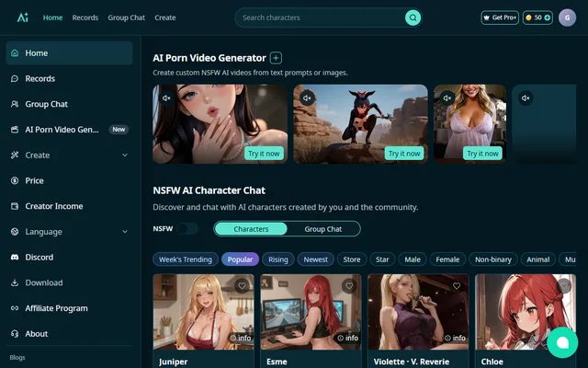The image size is (588, 368).
Task: Open the floating chat bubble
Action: pyautogui.click(x=562, y=342)
